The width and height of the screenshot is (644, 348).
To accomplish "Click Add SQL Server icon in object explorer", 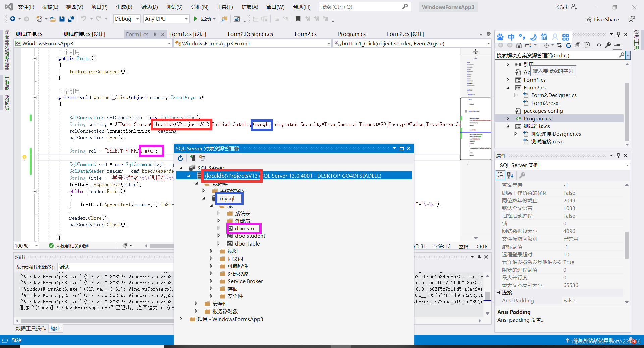I will [x=193, y=158].
